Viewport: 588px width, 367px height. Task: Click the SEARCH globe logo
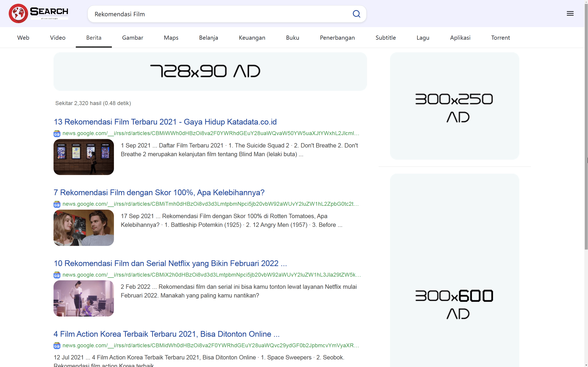tap(19, 13)
